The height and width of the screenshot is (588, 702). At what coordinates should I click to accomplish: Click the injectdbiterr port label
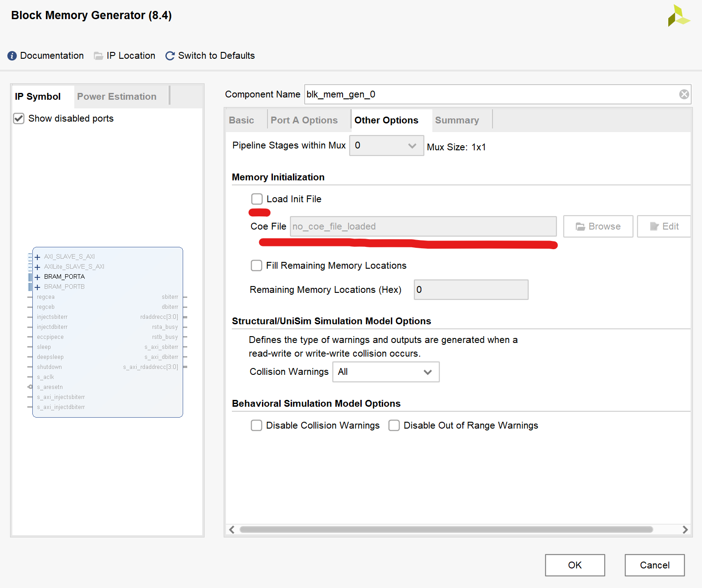[x=52, y=327]
